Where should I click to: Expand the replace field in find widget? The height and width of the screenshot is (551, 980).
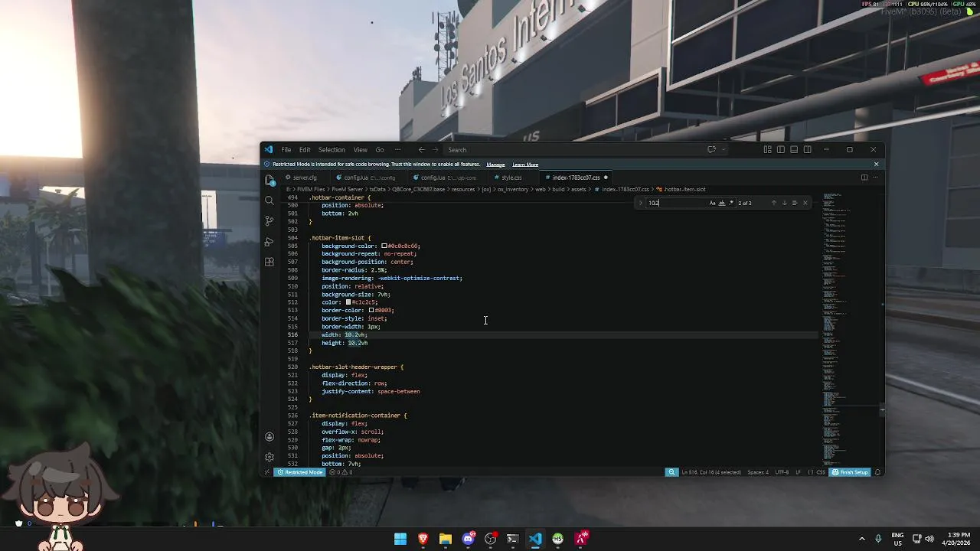click(641, 203)
